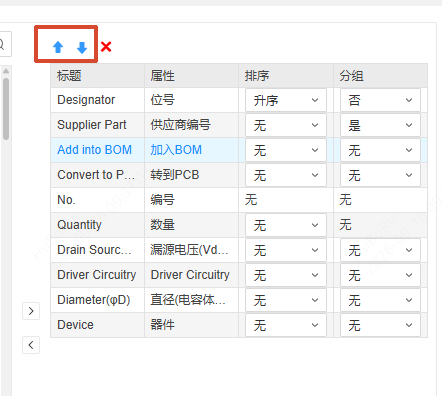The height and width of the screenshot is (396, 442).
Task: Open the sort dropdown for the Quantity row
Action: click(x=286, y=225)
